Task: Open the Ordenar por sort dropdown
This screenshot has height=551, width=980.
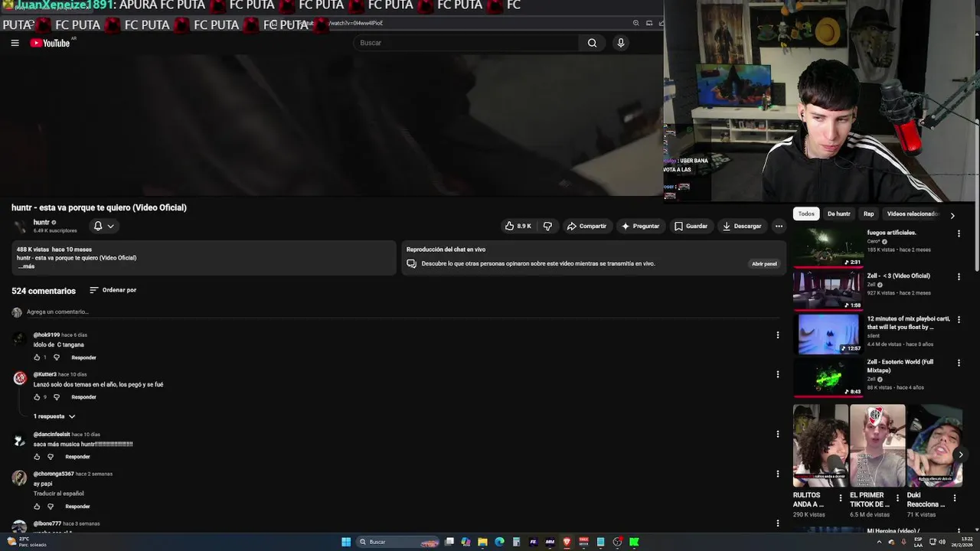Action: click(x=113, y=290)
